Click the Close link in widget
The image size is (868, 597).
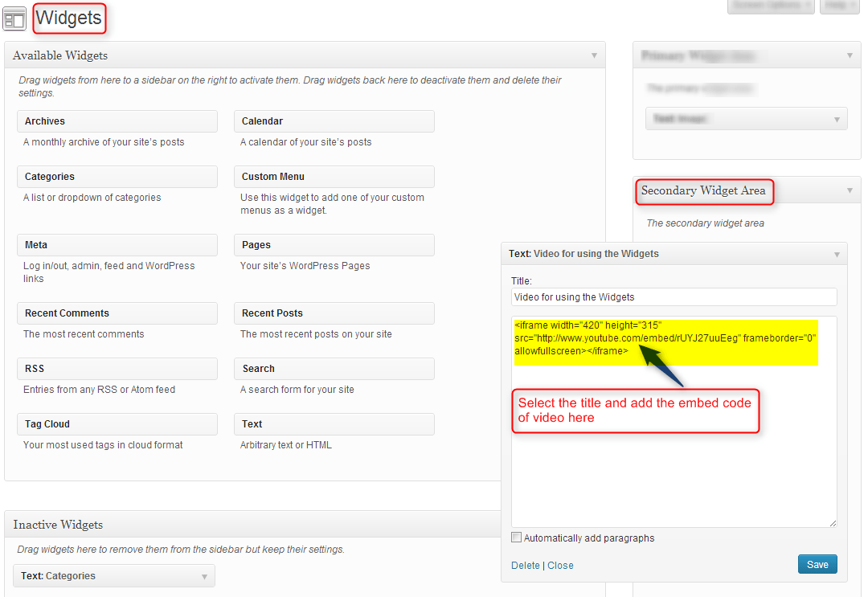[x=560, y=566]
